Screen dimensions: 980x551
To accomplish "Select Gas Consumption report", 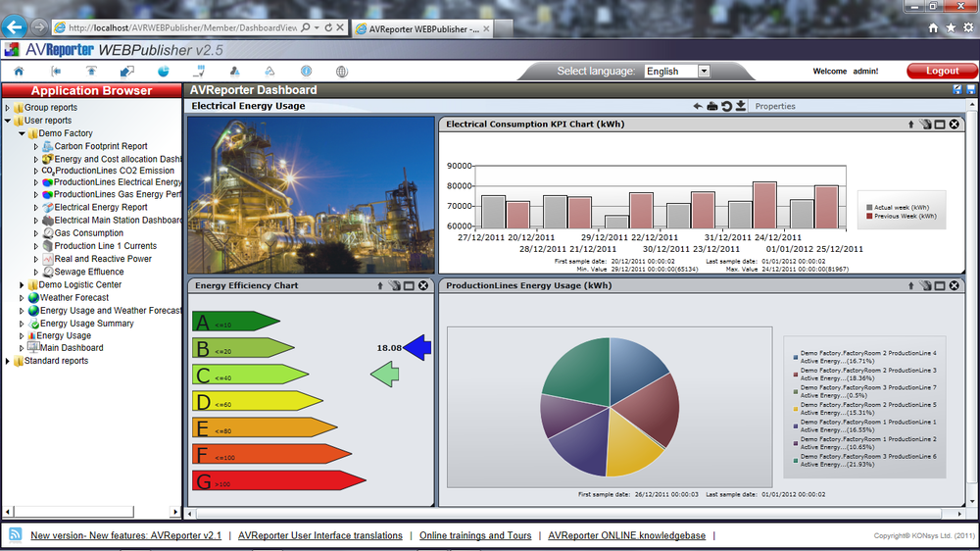I will (x=89, y=232).
